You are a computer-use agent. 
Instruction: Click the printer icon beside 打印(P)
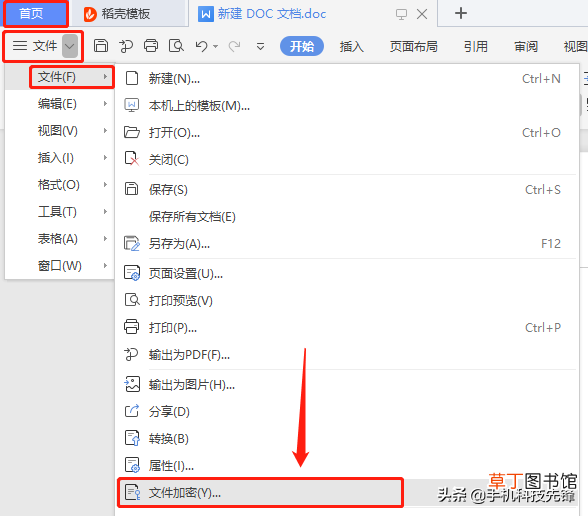coord(132,327)
